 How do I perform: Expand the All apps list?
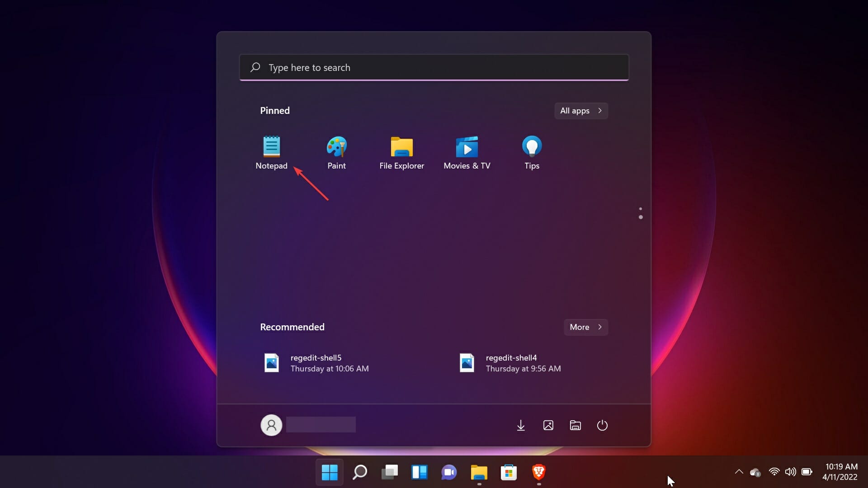click(x=581, y=111)
